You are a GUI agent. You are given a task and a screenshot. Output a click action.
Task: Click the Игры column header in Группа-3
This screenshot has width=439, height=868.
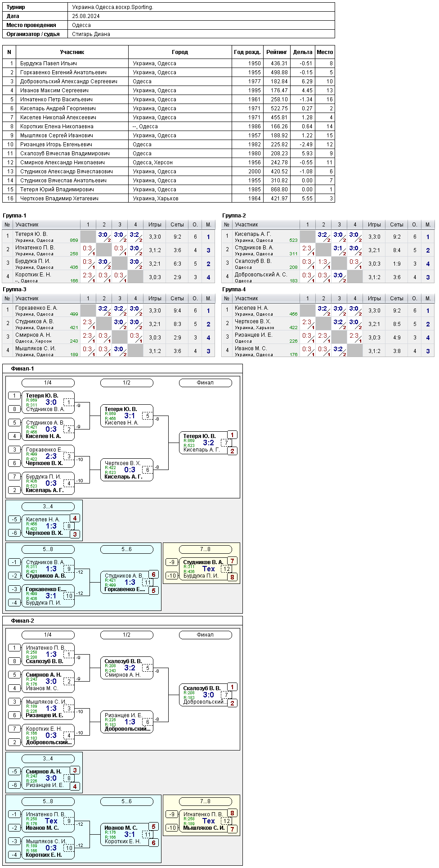click(155, 298)
